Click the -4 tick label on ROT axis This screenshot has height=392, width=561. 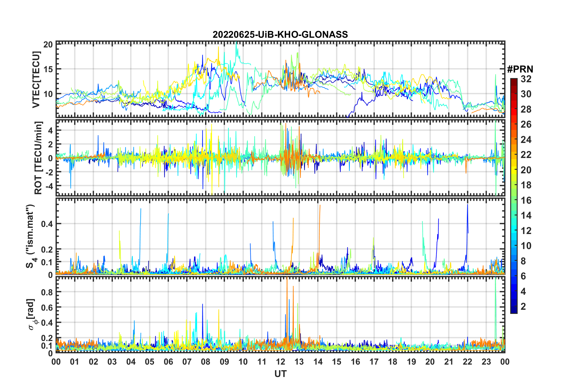point(49,186)
